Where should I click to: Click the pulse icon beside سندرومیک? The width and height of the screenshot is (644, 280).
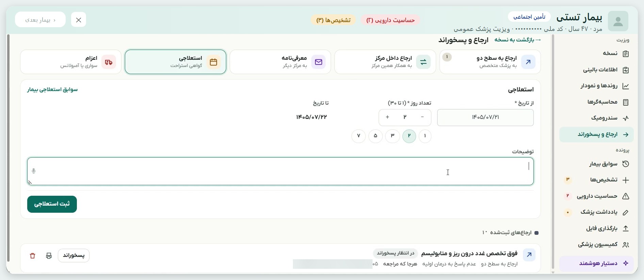(x=626, y=118)
